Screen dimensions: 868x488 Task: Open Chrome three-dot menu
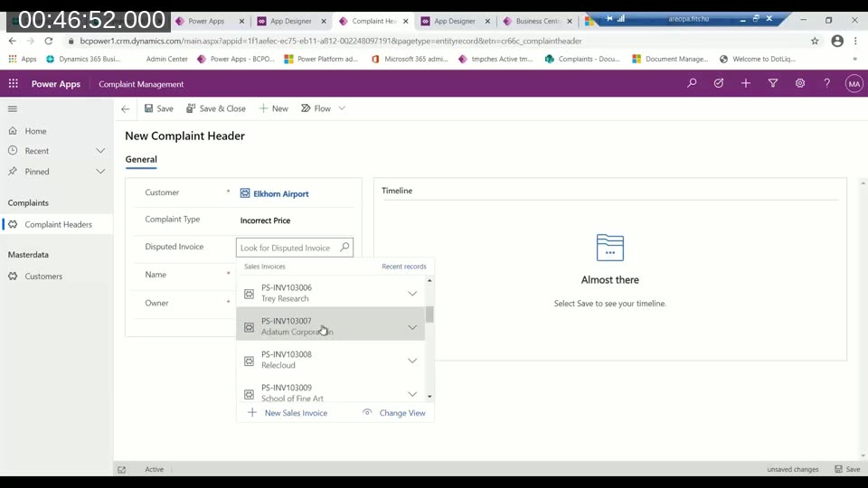pyautogui.click(x=856, y=41)
